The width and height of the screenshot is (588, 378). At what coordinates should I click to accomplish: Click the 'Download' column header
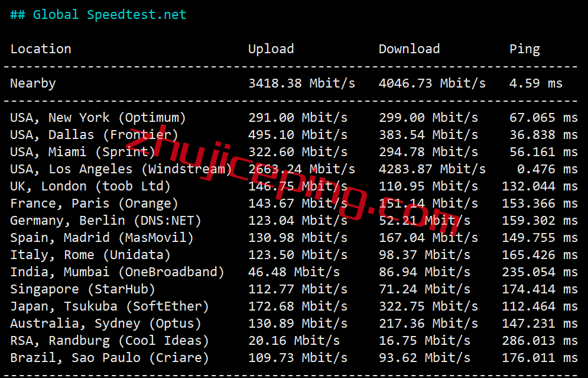click(x=409, y=49)
